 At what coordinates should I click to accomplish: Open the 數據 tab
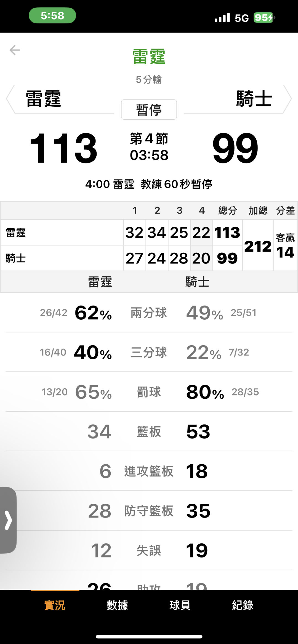click(x=117, y=605)
